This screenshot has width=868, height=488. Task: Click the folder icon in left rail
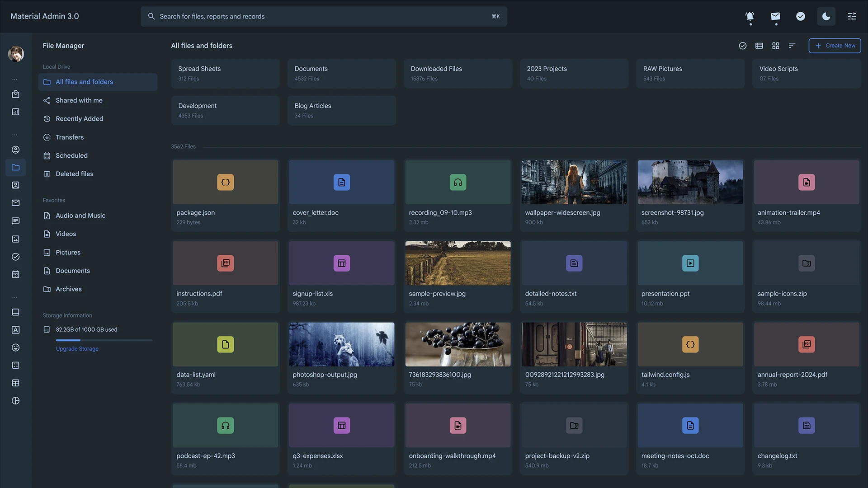coord(16,167)
